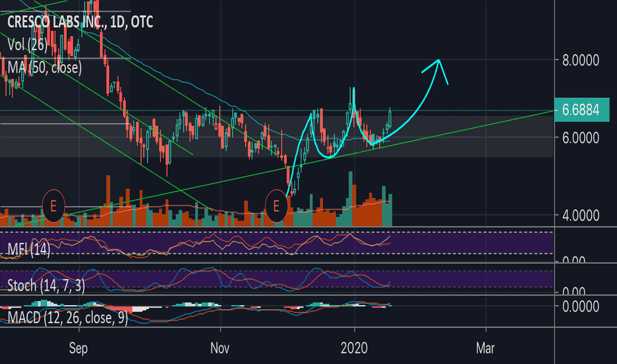Select the MACD (12, 26, close, 9) label
The height and width of the screenshot is (364, 617).
click(x=68, y=317)
